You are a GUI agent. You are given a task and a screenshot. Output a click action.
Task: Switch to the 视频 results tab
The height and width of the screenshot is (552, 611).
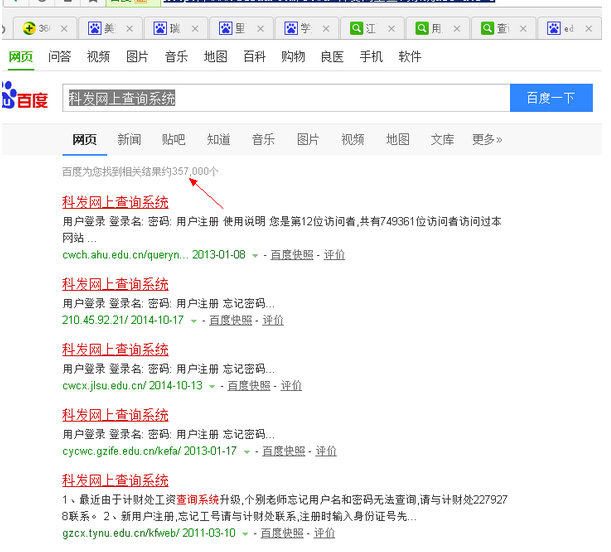click(x=353, y=139)
